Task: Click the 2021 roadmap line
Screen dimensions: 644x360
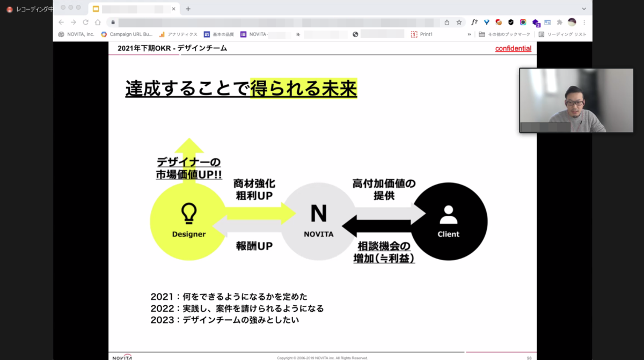Action: (229, 297)
